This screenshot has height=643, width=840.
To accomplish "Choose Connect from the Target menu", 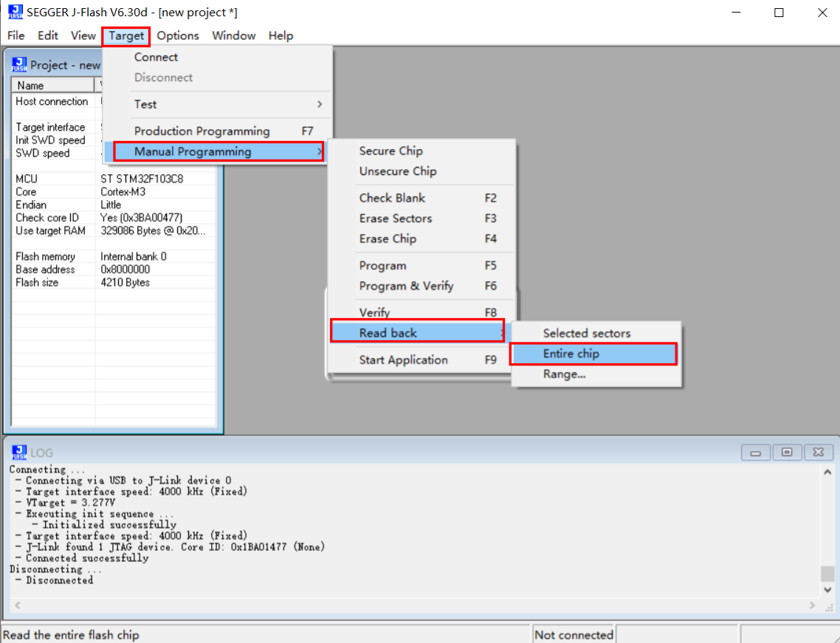I will click(218, 58).
